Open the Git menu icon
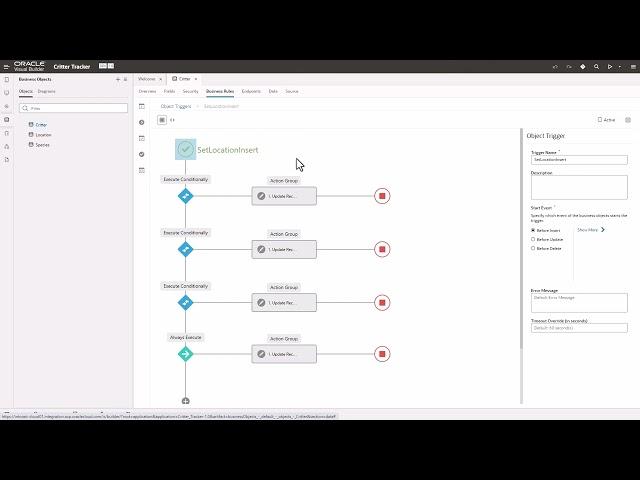The image size is (640, 480). (582, 67)
